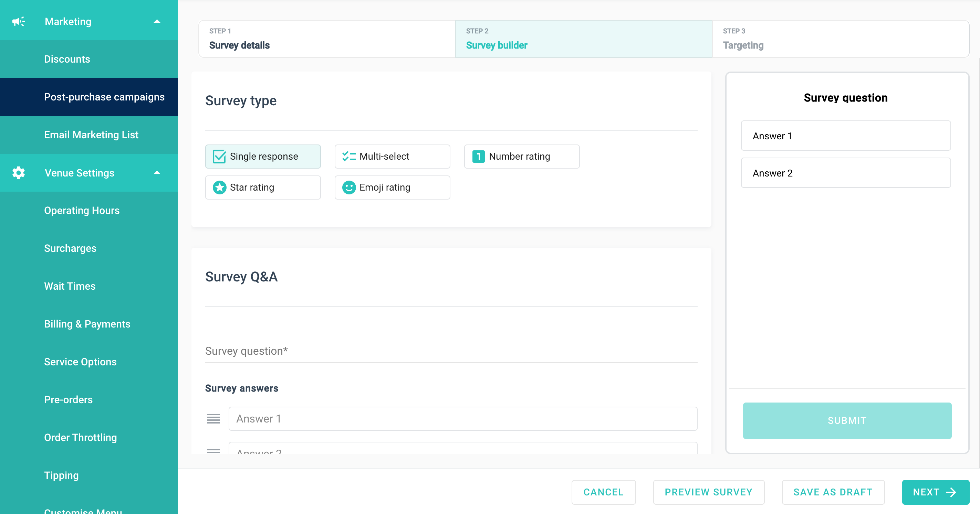This screenshot has height=514, width=980.
Task: Click the Star rating star icon
Action: point(219,188)
